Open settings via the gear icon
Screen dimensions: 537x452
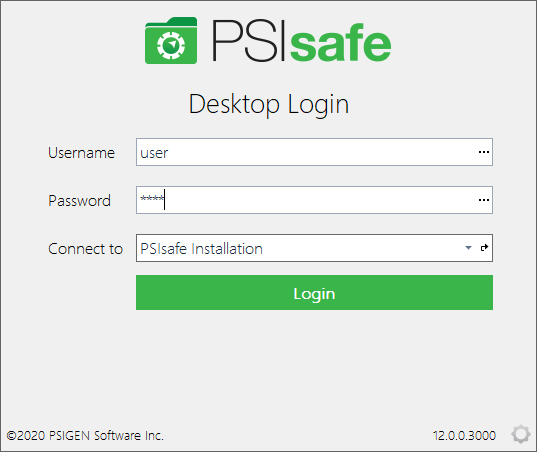click(521, 434)
